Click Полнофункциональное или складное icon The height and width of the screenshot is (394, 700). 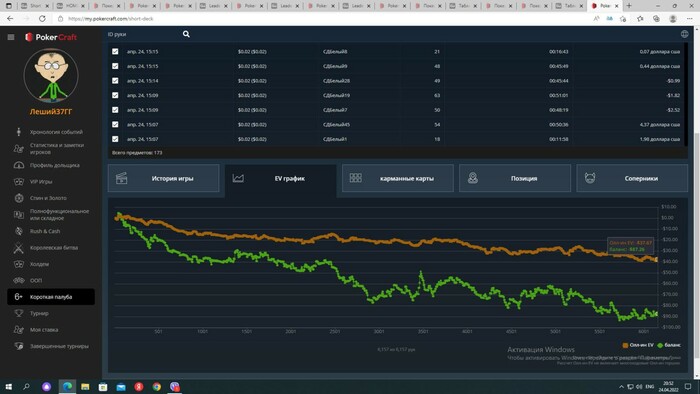click(18, 215)
